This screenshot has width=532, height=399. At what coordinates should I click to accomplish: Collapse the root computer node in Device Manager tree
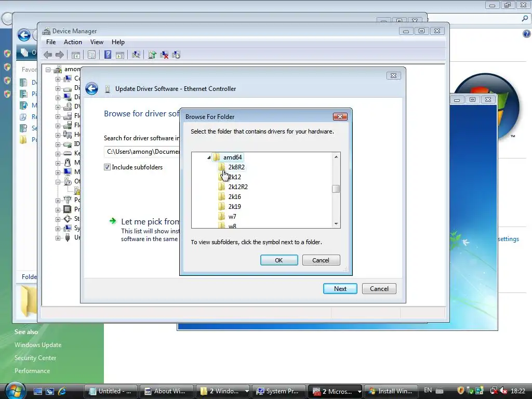click(48, 70)
